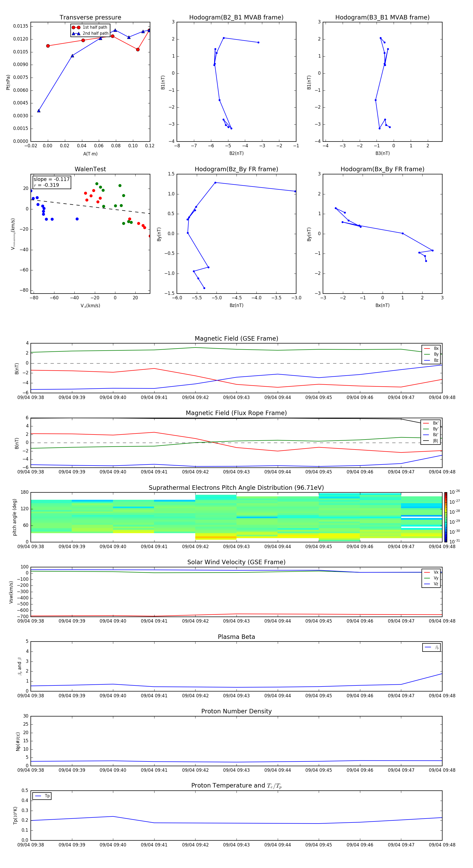Click the pitch angle colorbar
Image resolution: width=473 pixels, height=868 pixels.
446,517
